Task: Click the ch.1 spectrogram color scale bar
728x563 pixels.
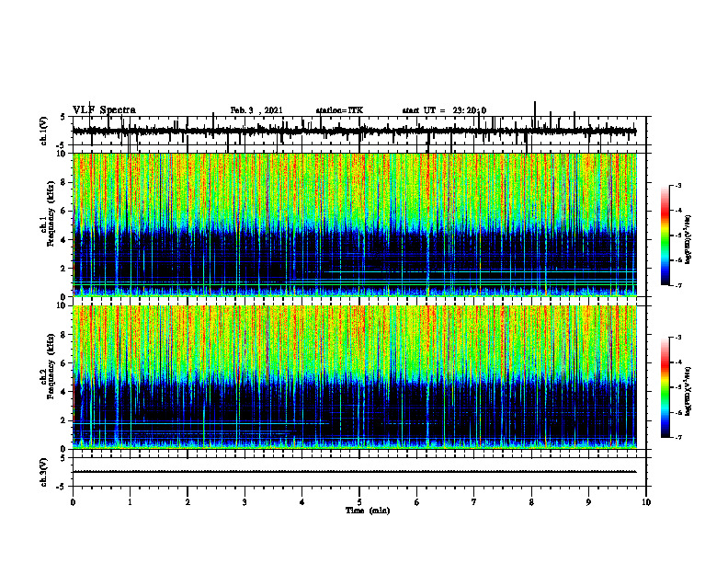Action: [x=665, y=236]
